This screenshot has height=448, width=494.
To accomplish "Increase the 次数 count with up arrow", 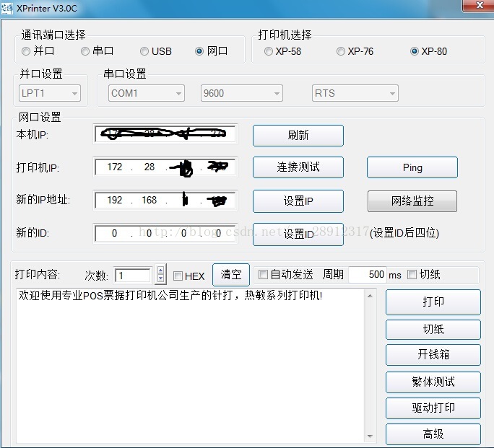I will [x=160, y=271].
